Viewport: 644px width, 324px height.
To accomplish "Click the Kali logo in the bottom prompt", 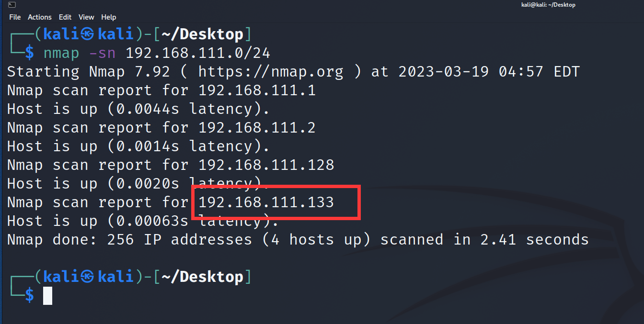I will pos(87,277).
